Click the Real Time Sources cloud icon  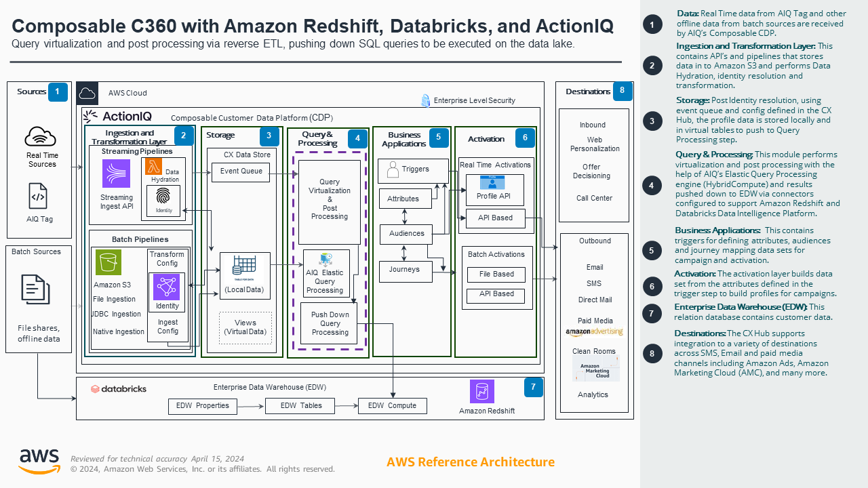tap(40, 137)
